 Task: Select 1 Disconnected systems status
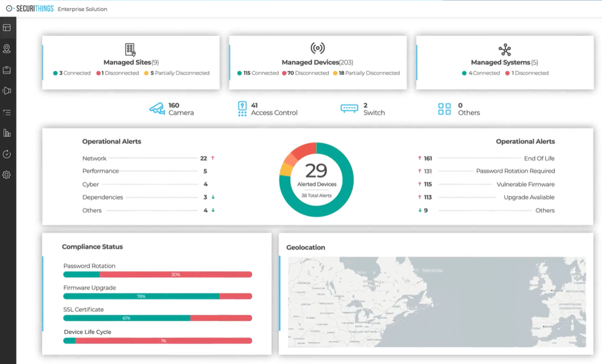click(x=527, y=73)
